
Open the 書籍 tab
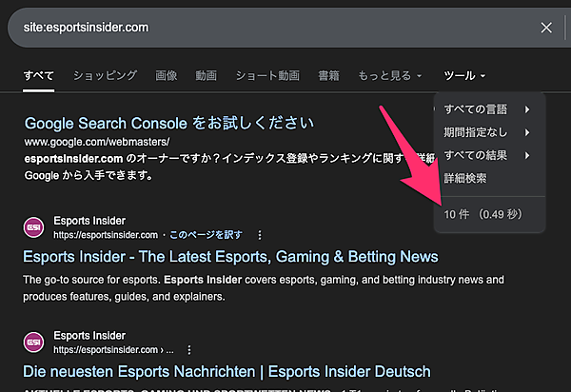pos(329,76)
